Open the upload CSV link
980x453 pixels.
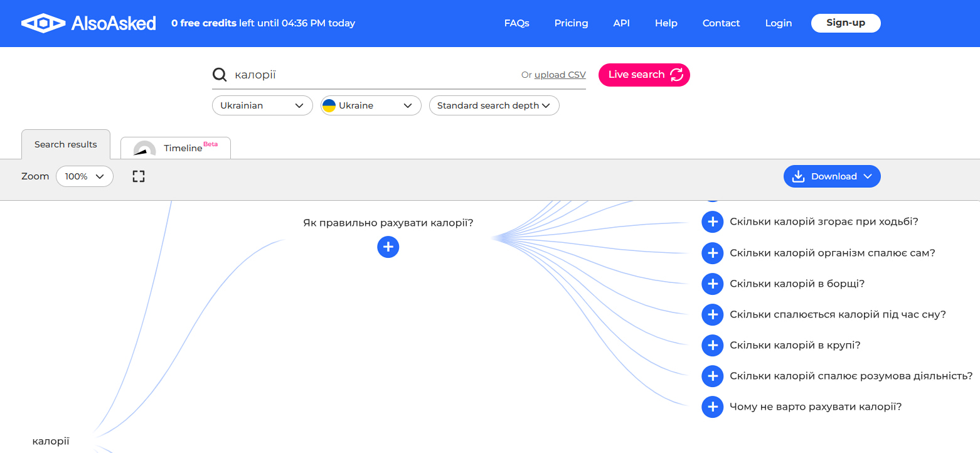pos(560,75)
